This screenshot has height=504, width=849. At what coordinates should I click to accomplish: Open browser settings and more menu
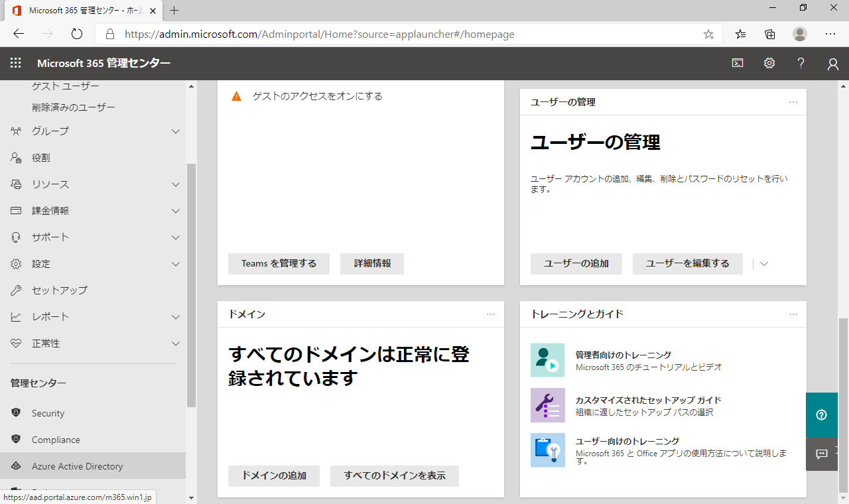[830, 34]
